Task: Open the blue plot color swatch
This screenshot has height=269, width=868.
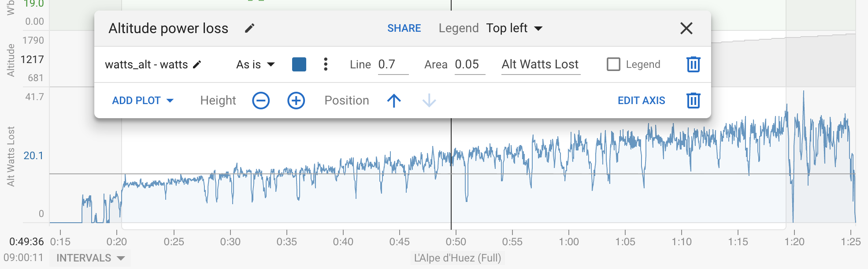Action: pos(299,64)
